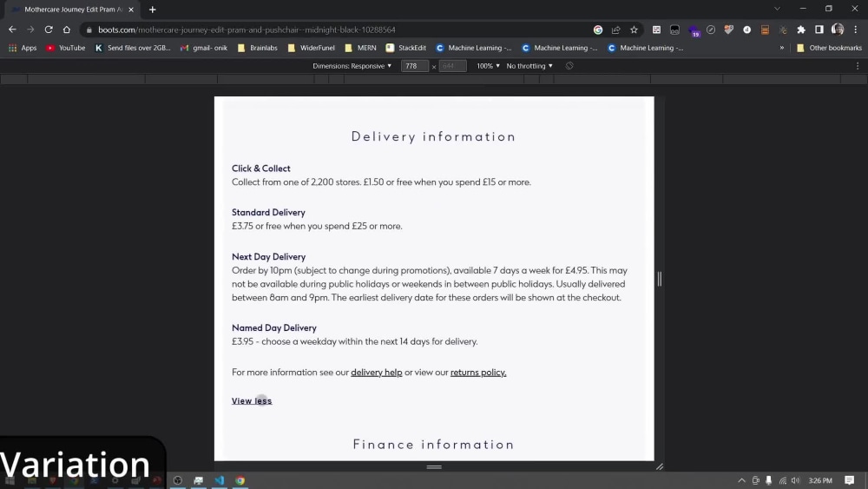Viewport: 868px width, 489px height.
Task: Open the Dimensions: Responsive dropdown
Action: [x=352, y=66]
